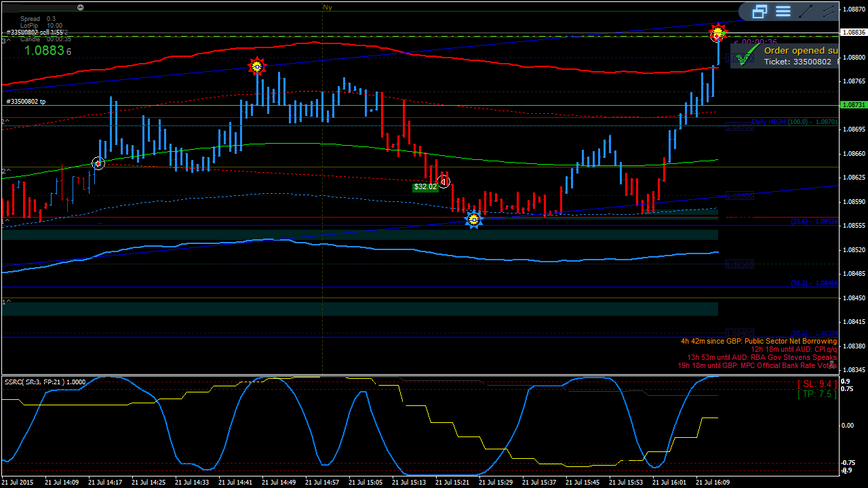This screenshot has width=868, height=488.
Task: Open the chart windows cascade icon
Action: coord(759,11)
